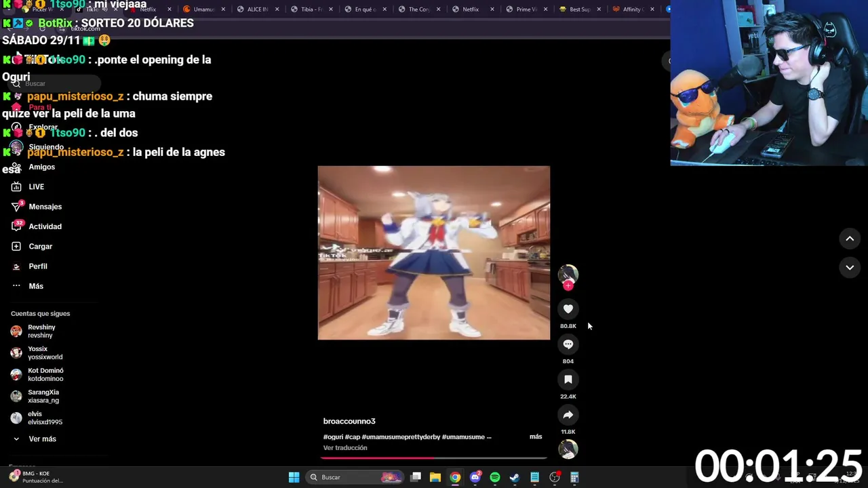Open Amigos in the sidebar
Image resolution: width=868 pixels, height=488 pixels.
pos(34,167)
